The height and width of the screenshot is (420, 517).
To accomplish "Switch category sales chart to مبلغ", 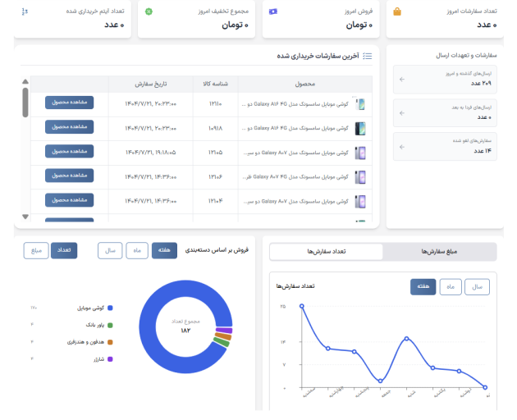I will [x=35, y=250].
